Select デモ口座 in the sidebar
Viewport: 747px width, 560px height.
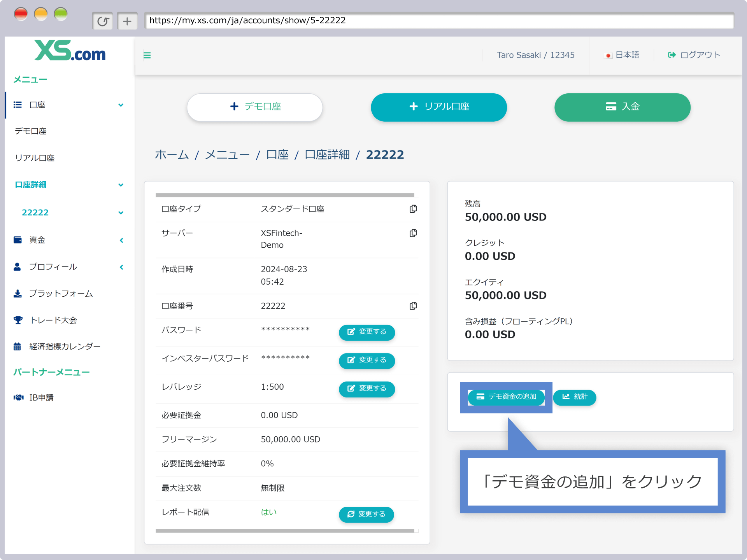[31, 131]
